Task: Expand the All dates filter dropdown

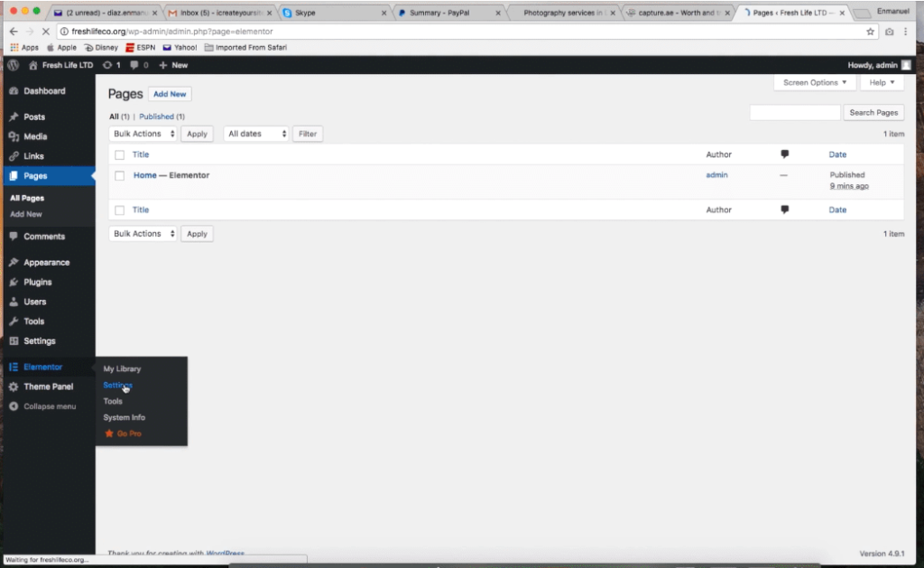Action: (255, 133)
